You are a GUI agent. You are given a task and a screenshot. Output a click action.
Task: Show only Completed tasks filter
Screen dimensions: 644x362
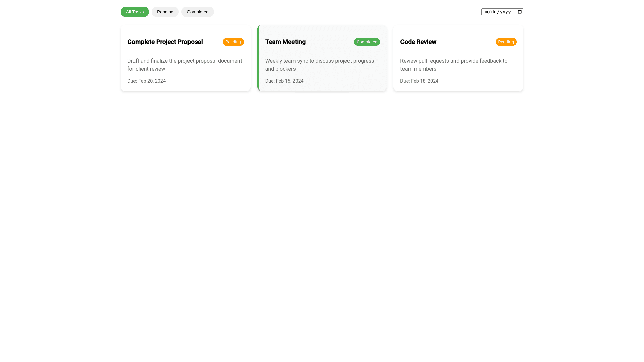coord(198,12)
